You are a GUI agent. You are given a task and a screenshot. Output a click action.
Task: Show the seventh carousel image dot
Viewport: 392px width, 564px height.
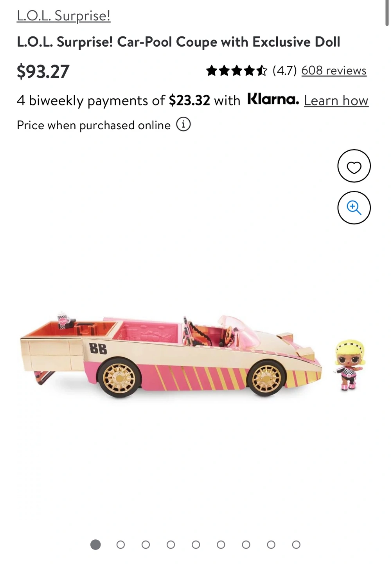[246, 544]
